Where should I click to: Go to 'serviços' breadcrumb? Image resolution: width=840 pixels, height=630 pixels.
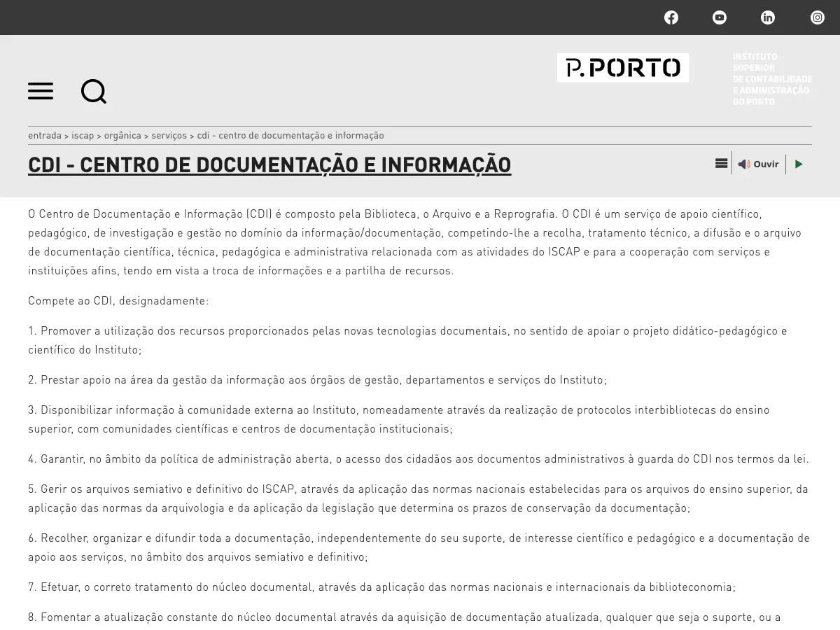[169, 136]
